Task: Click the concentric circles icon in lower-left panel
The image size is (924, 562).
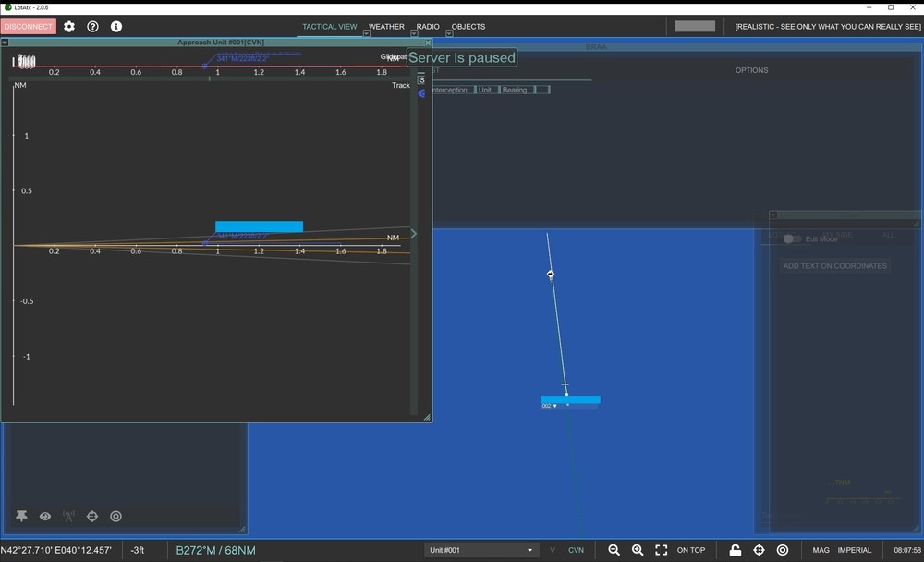Action: [116, 516]
